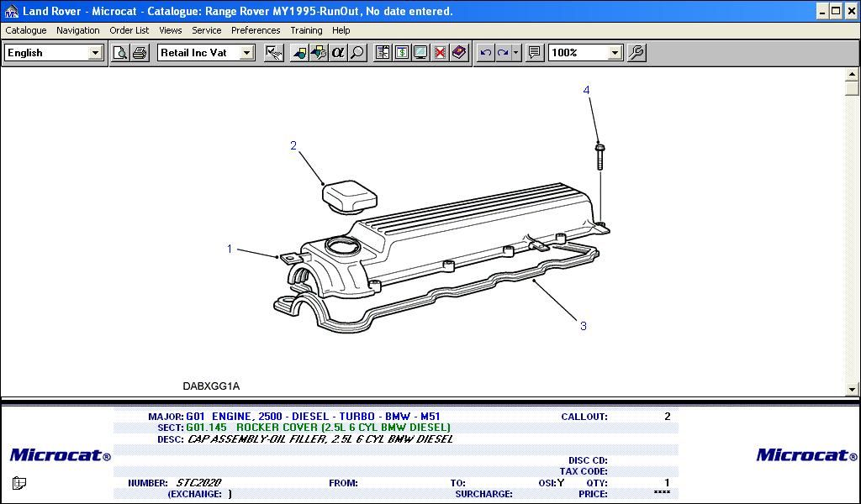Open the Views menu

point(170,30)
